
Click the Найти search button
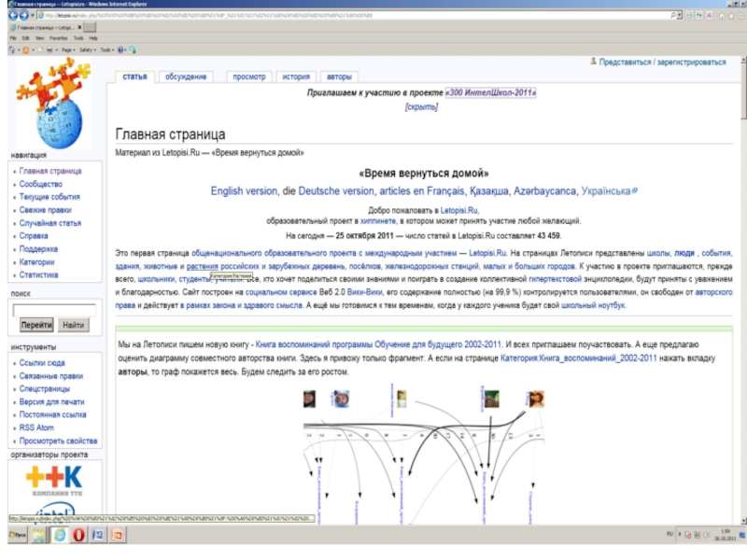74,325
